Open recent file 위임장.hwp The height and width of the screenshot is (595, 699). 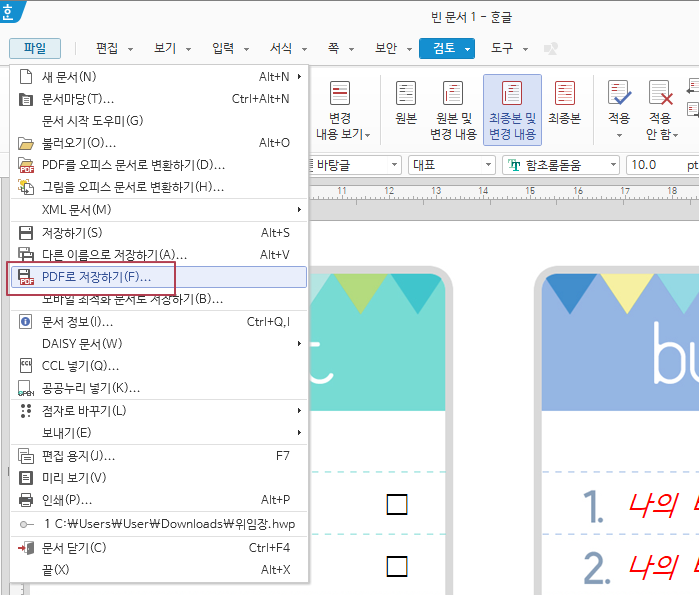(159, 524)
